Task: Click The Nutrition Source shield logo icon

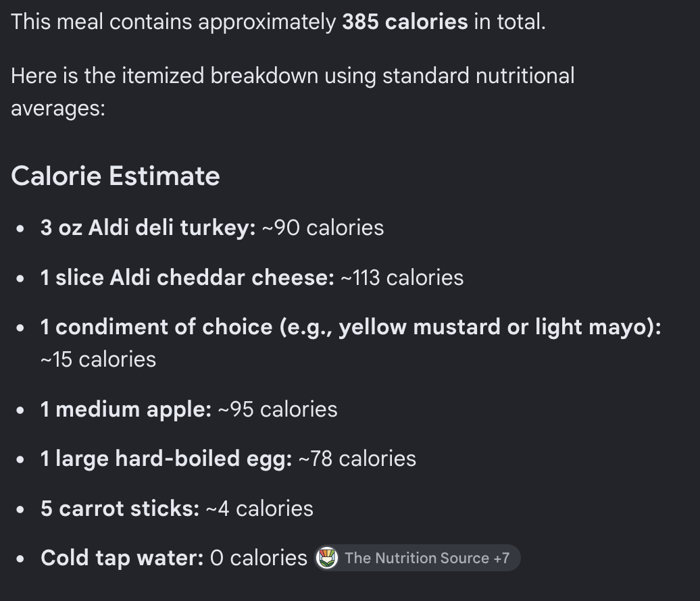Action: pyautogui.click(x=327, y=558)
